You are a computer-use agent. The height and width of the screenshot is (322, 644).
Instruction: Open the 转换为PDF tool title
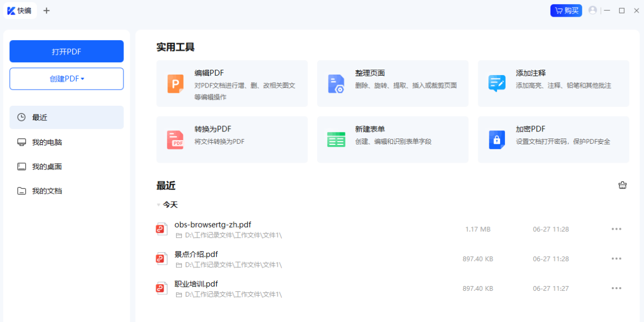click(213, 129)
